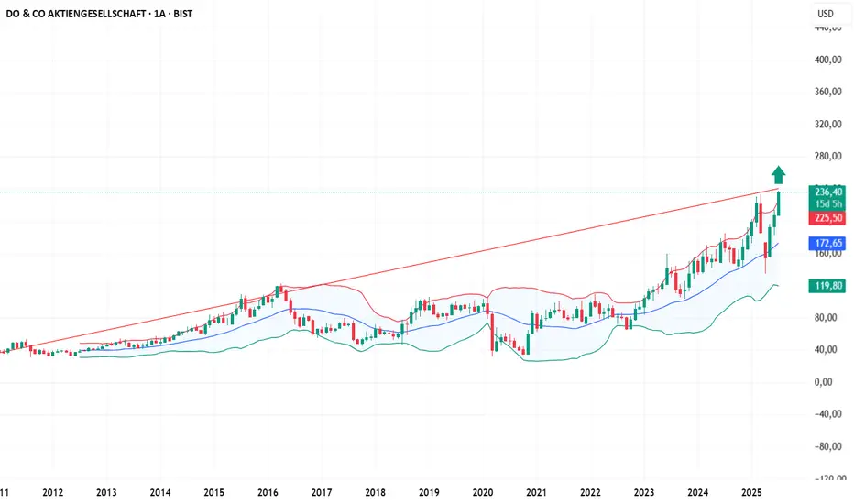
Task: Click the 2020 label on time axis
Action: click(x=483, y=493)
